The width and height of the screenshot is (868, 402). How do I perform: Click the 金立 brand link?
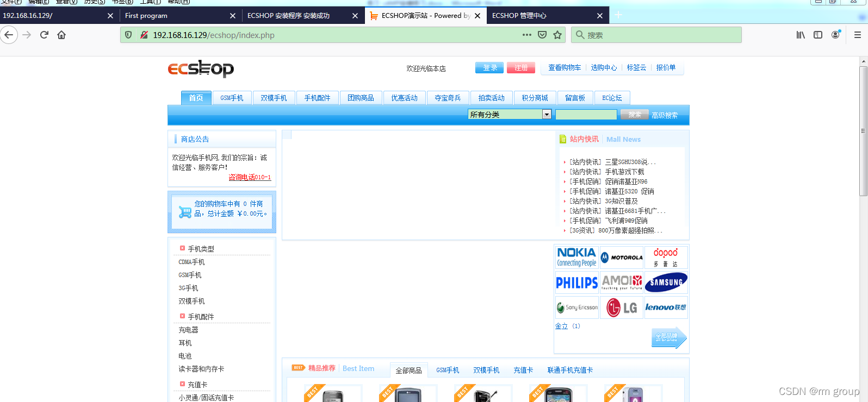point(561,326)
